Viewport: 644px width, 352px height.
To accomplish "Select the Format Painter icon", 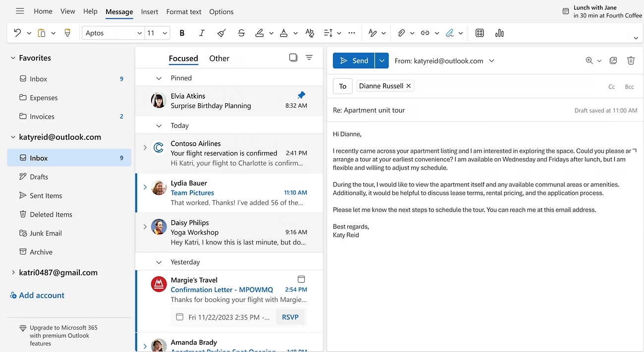I will [67, 33].
